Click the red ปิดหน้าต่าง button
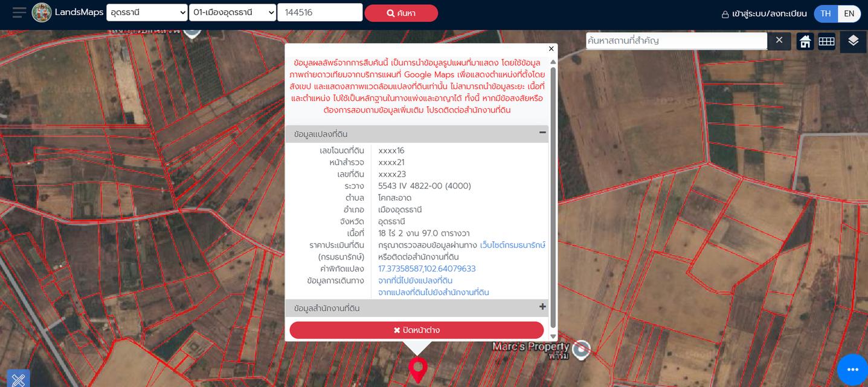 (417, 330)
